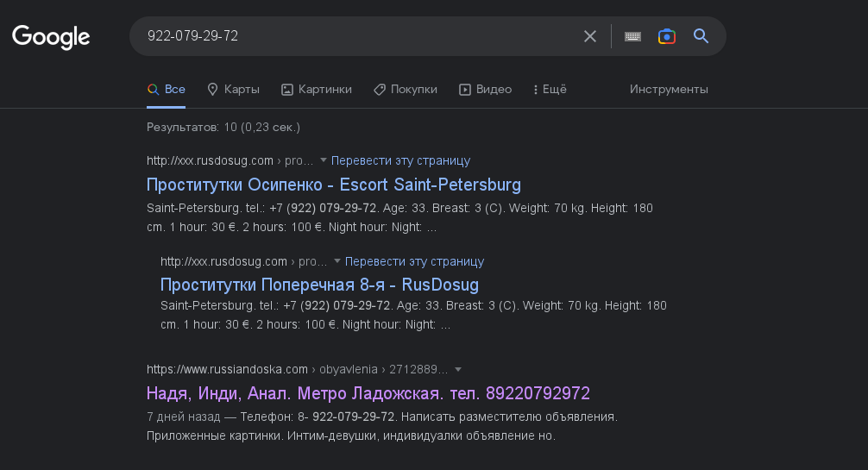Click Перевести эту страницу on first result
Image resolution: width=868 pixels, height=470 pixels.
point(400,160)
